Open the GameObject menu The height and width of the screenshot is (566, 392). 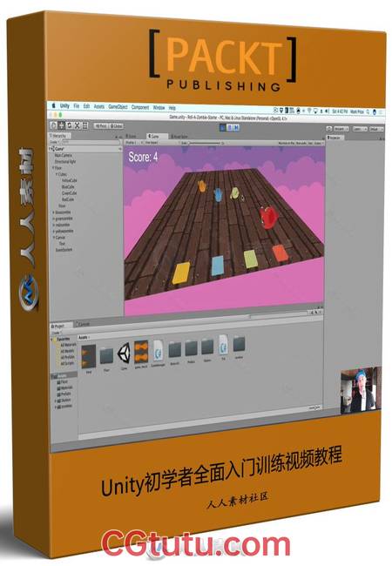point(118,107)
